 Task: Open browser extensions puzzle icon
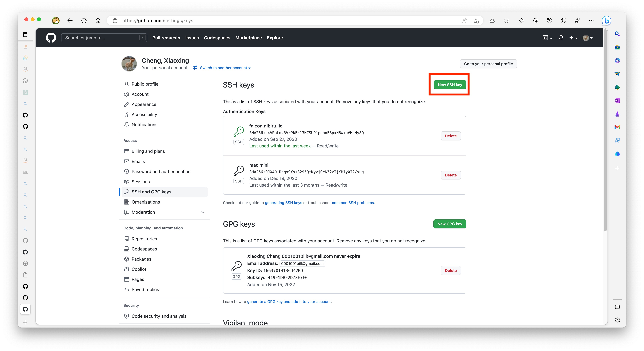(x=506, y=20)
